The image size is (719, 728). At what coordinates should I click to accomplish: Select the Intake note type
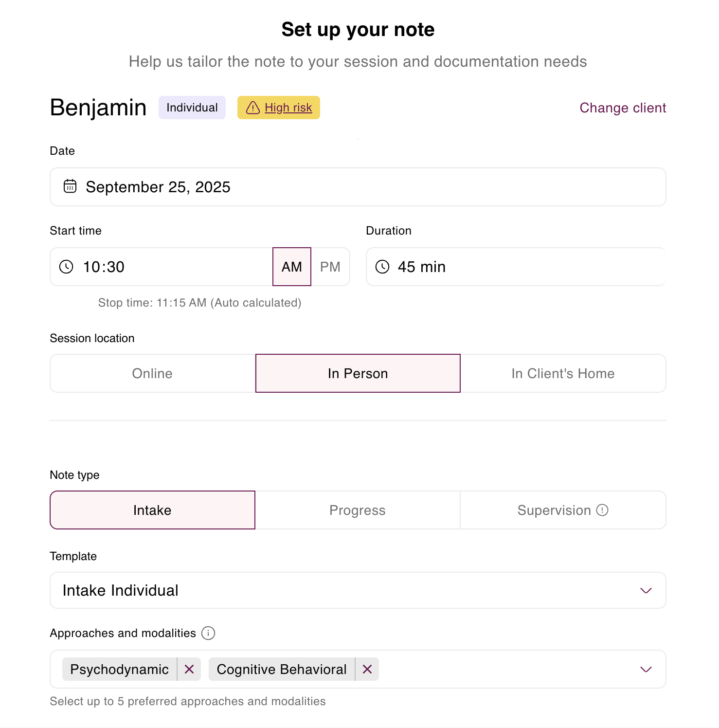[x=152, y=510]
